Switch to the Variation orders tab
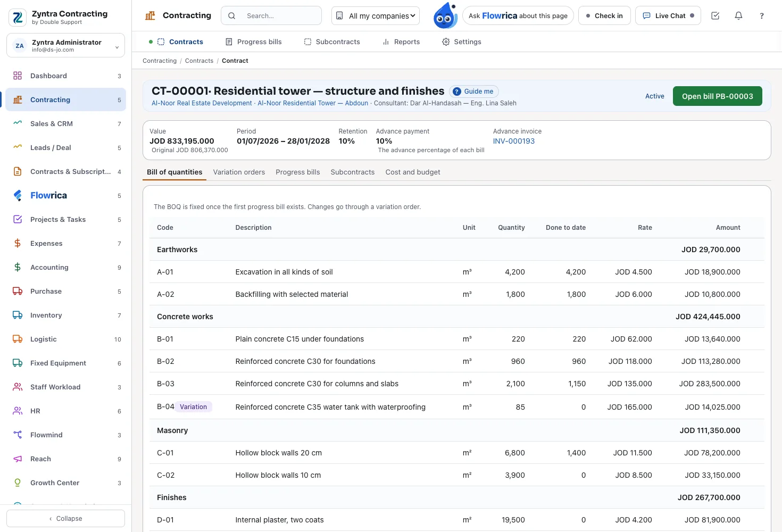 (x=239, y=172)
